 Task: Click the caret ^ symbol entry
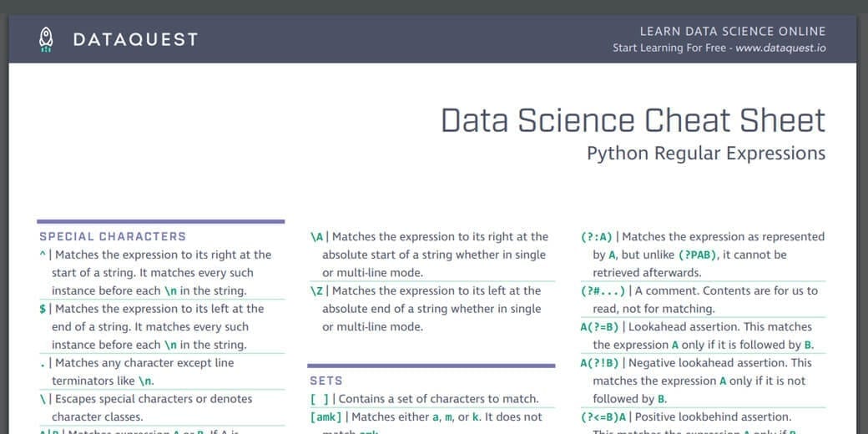click(43, 255)
